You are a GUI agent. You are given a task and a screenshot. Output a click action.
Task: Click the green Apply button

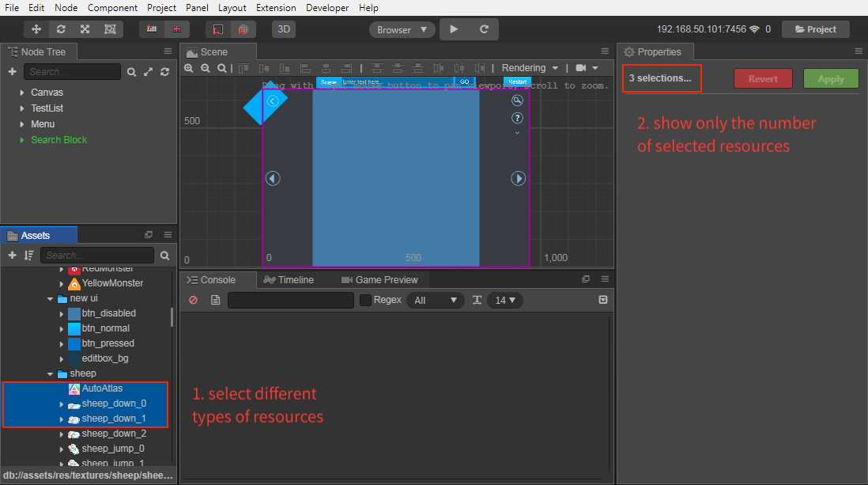[x=831, y=79]
